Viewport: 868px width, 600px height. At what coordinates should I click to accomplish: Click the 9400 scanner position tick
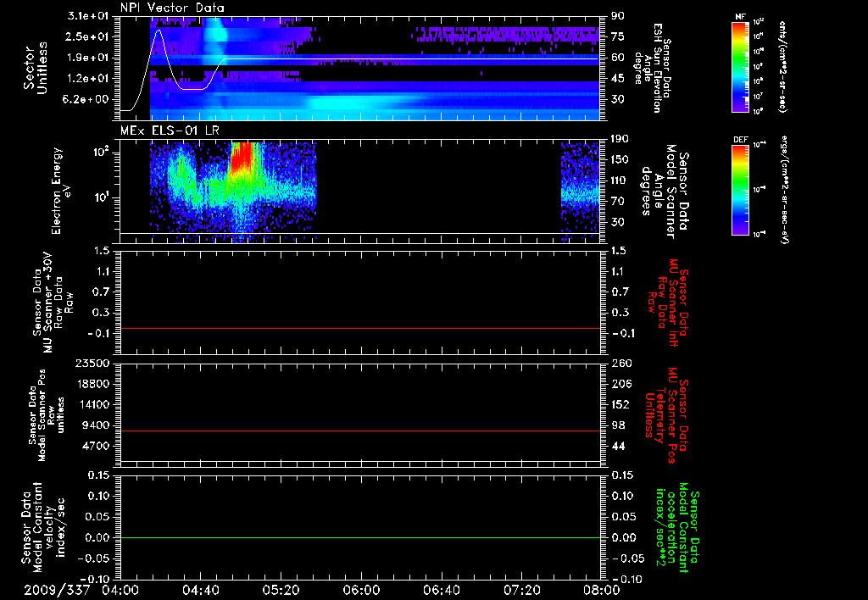[x=96, y=425]
